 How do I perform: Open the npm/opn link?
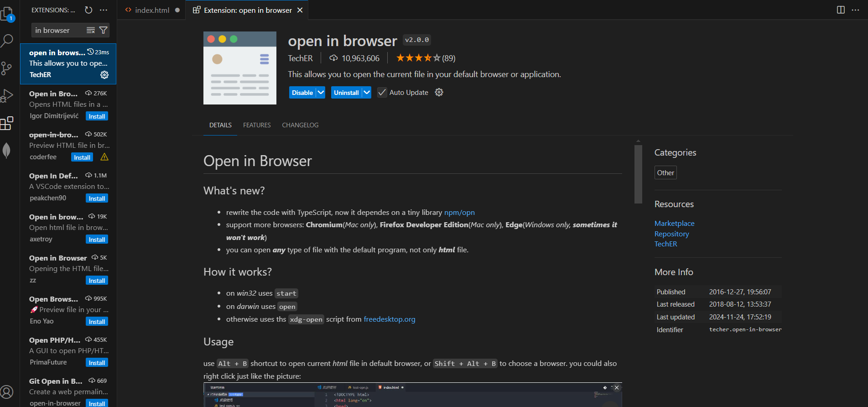[x=459, y=212]
